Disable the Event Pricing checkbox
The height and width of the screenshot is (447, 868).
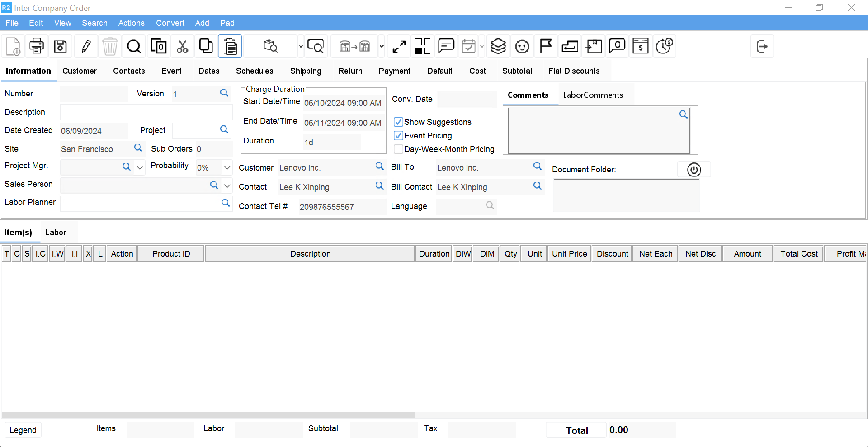pos(398,136)
